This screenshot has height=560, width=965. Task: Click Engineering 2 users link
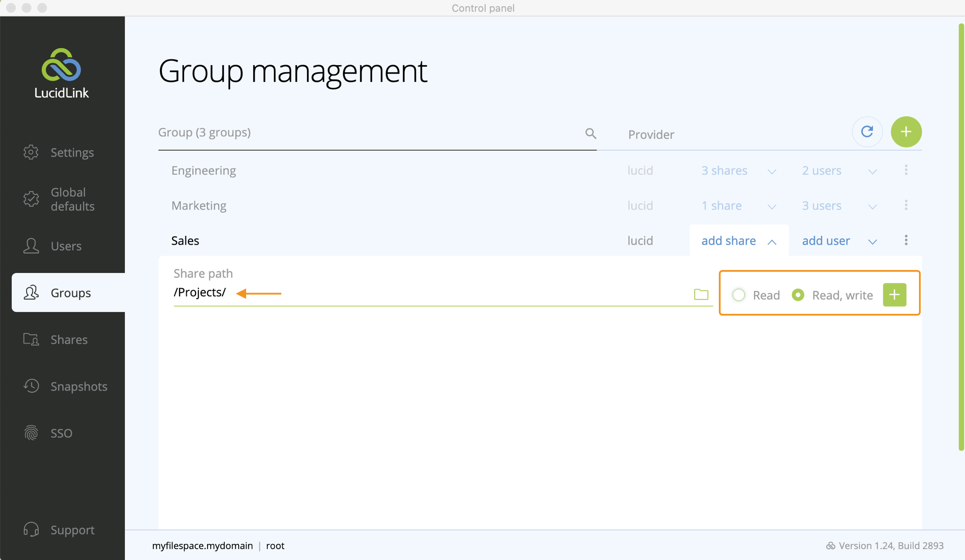point(821,170)
